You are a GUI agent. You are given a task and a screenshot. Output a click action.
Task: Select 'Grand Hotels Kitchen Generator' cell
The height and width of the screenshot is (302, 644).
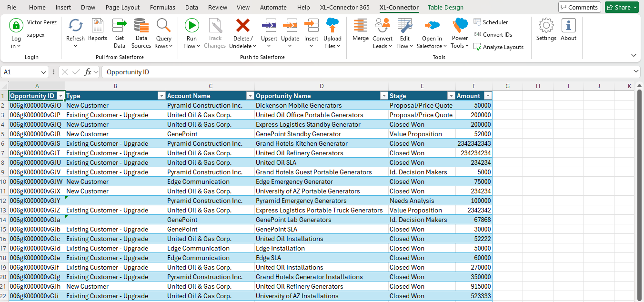coord(322,143)
